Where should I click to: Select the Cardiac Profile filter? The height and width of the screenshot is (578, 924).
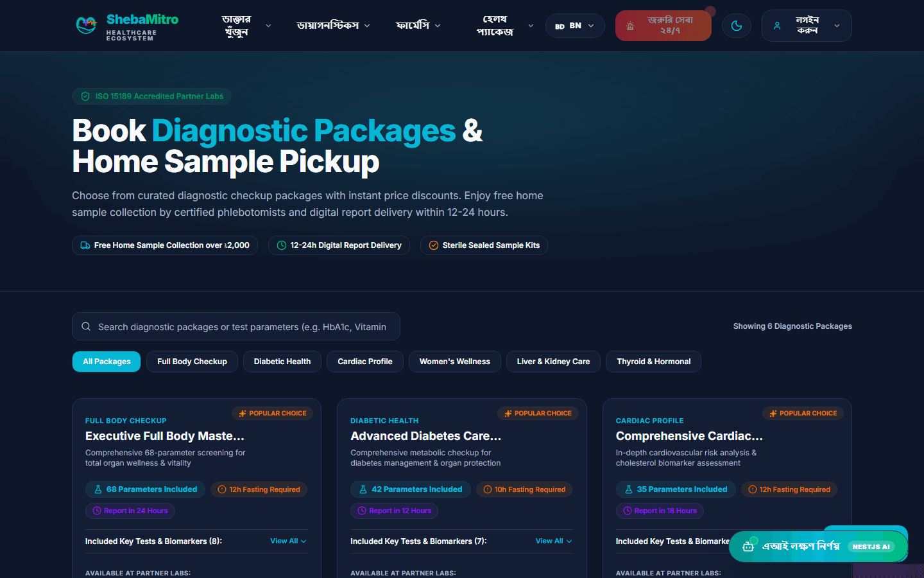(365, 362)
